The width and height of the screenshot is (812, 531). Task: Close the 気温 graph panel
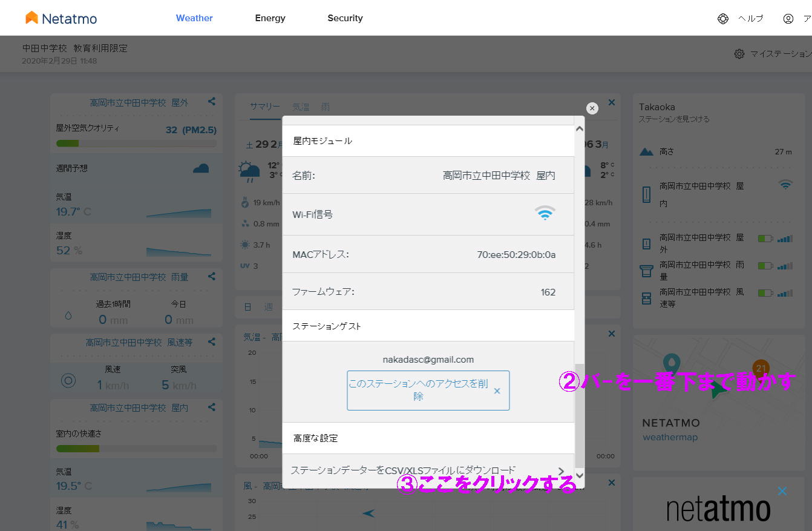pos(612,334)
